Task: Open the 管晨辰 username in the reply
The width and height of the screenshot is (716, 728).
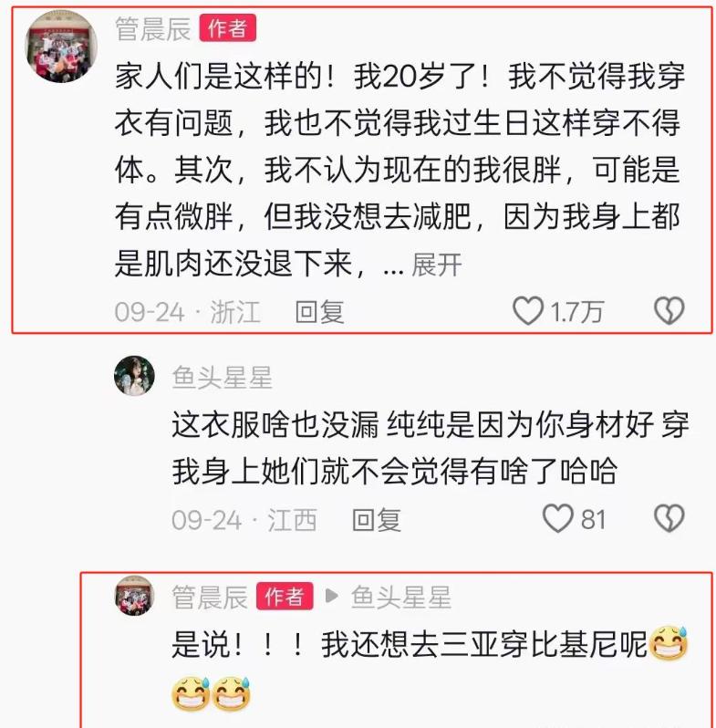Action: (x=210, y=597)
